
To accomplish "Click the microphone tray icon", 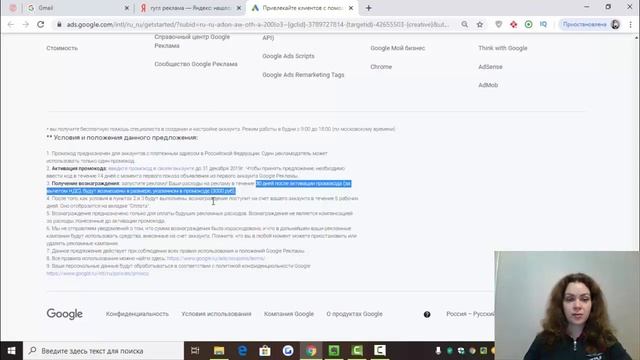I will click(x=438, y=351).
